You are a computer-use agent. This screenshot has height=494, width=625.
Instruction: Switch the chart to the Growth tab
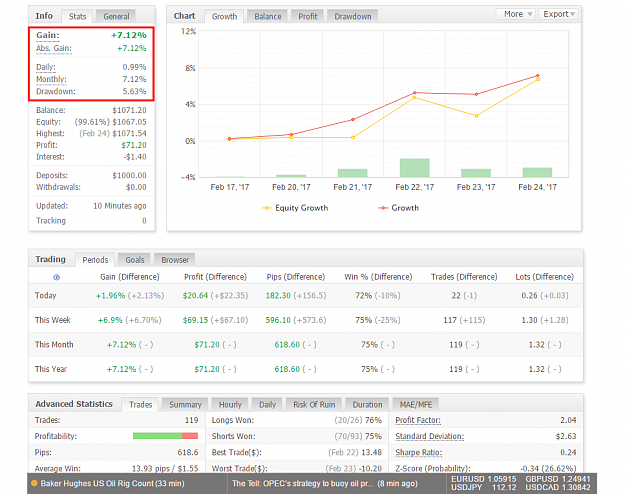(x=224, y=16)
